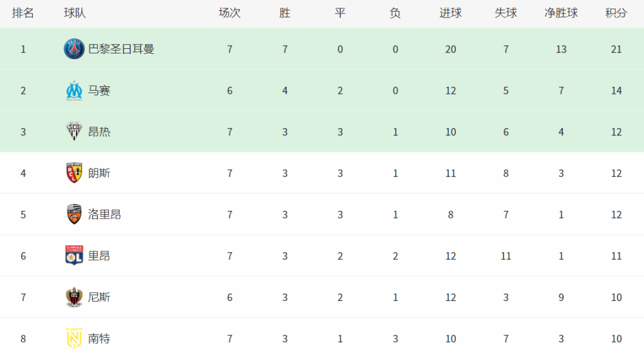
Task: Click the Nice club badge
Action: point(74,297)
